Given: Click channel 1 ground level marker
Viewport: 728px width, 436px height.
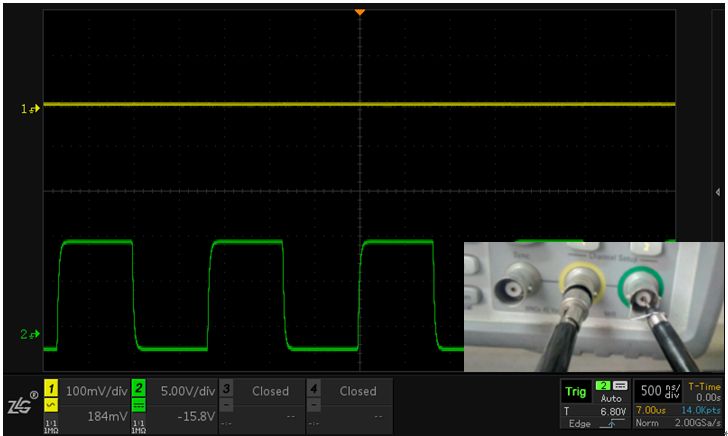Looking at the screenshot, I should point(31,108).
